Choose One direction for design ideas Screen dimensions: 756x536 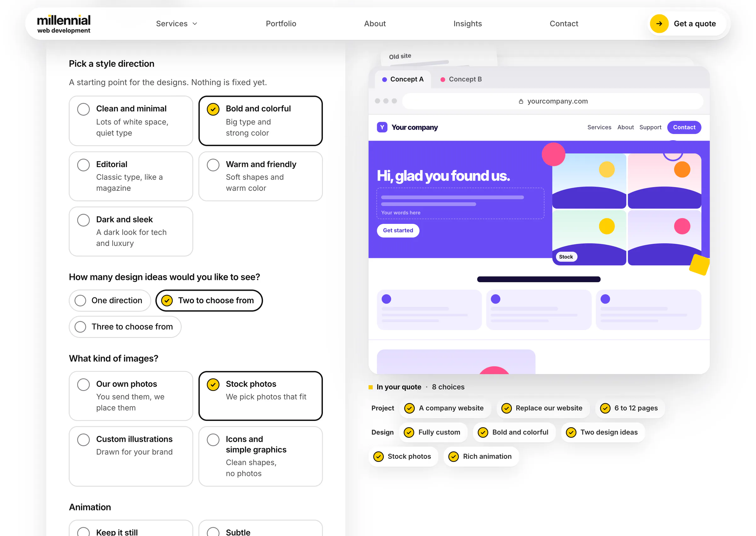[x=110, y=301]
